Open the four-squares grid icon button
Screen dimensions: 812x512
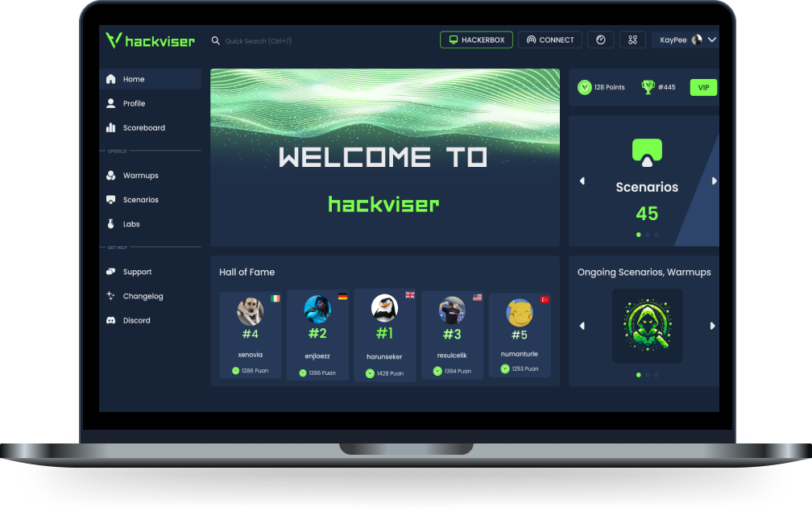pos(633,40)
